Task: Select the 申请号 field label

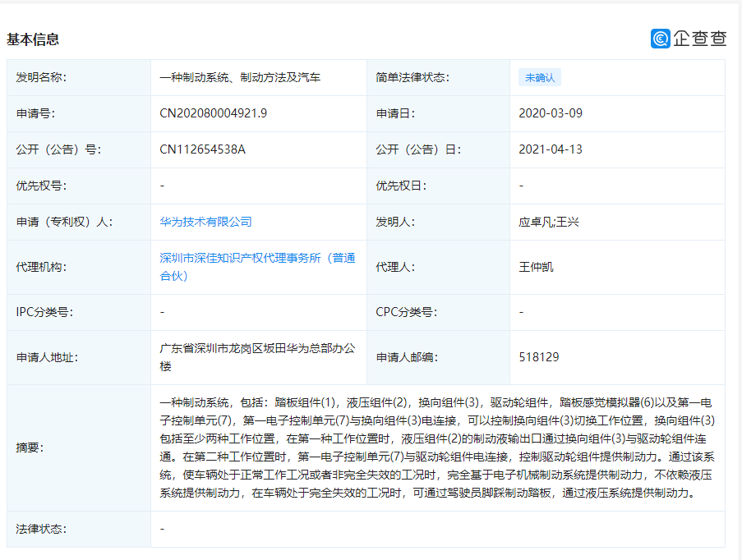Action: point(35,113)
